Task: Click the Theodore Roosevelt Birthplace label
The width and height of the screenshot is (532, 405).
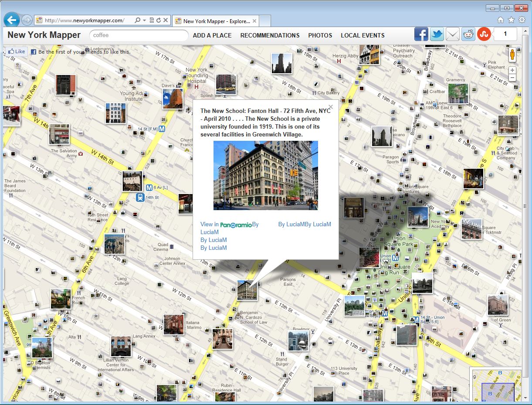Action: (x=452, y=121)
